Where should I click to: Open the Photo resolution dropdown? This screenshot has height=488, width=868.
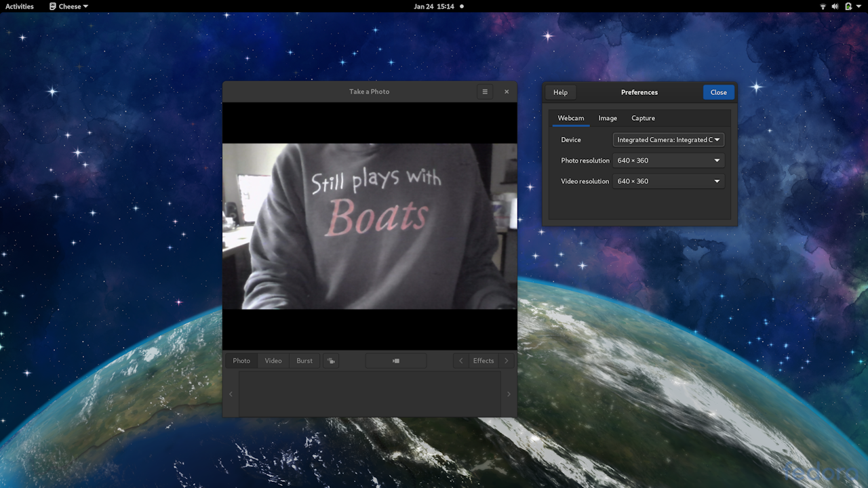(x=669, y=161)
